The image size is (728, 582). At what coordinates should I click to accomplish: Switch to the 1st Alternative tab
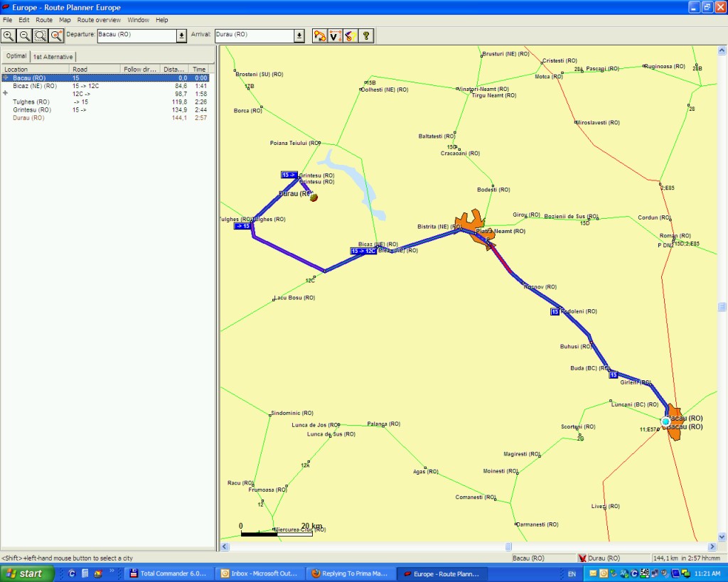point(53,56)
